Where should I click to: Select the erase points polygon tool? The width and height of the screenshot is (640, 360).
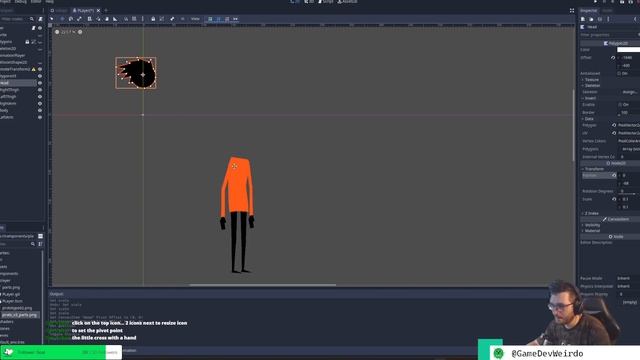[x=227, y=19]
